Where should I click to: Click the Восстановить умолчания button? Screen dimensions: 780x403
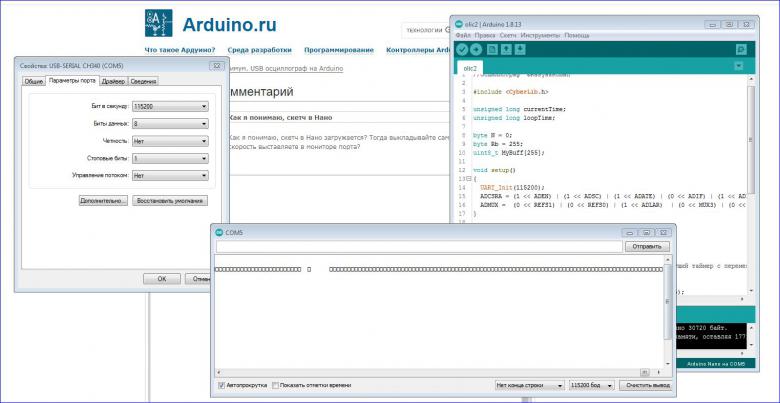pyautogui.click(x=170, y=201)
